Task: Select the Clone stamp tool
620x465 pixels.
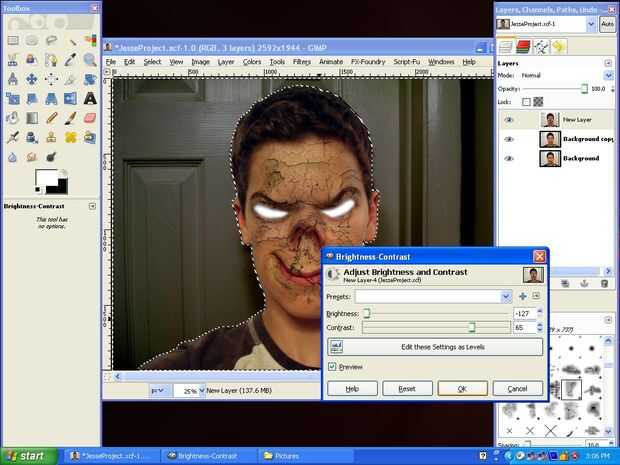Action: pyautogui.click(x=51, y=137)
